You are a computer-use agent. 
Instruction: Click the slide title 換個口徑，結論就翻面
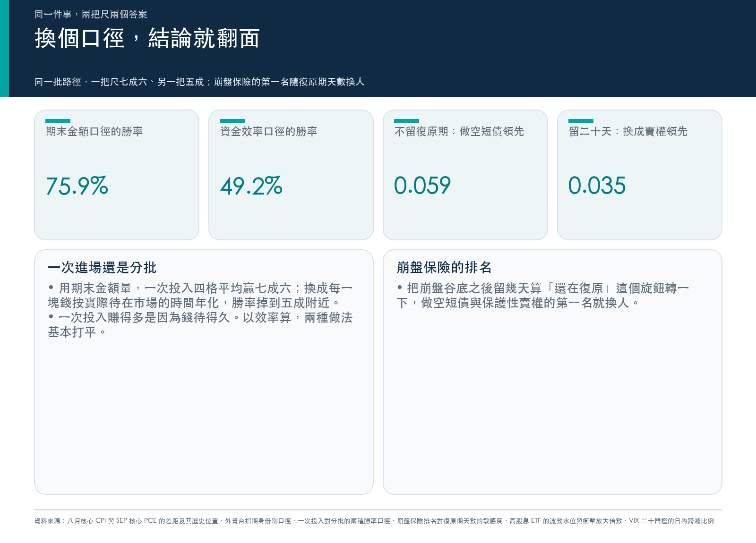tap(147, 38)
